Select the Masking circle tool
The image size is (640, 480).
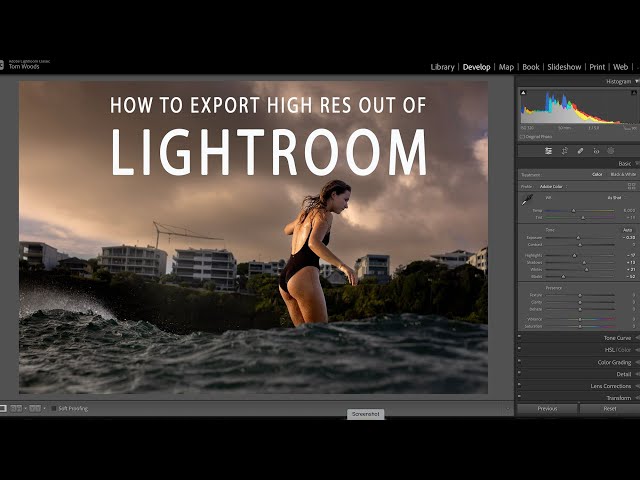click(x=611, y=151)
